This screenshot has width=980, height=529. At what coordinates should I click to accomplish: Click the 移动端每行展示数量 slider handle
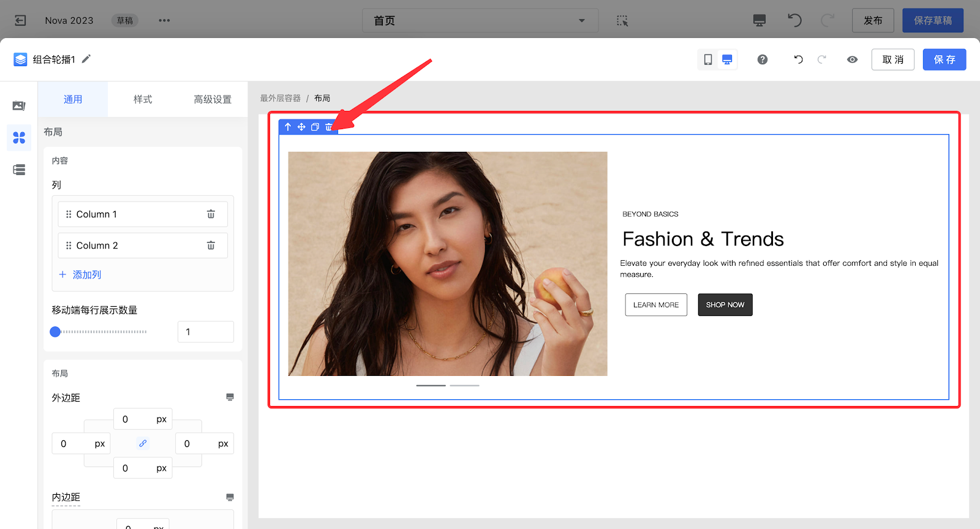55,332
